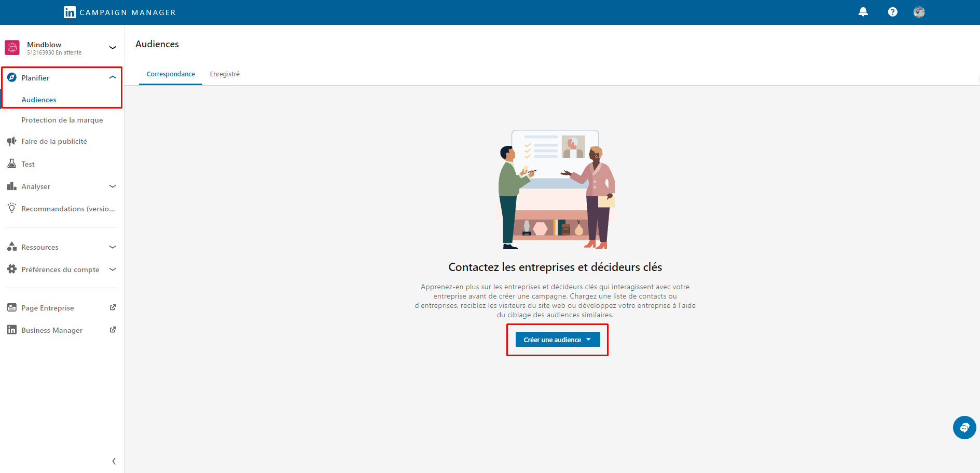Click the Mindblow account name

click(x=44, y=45)
